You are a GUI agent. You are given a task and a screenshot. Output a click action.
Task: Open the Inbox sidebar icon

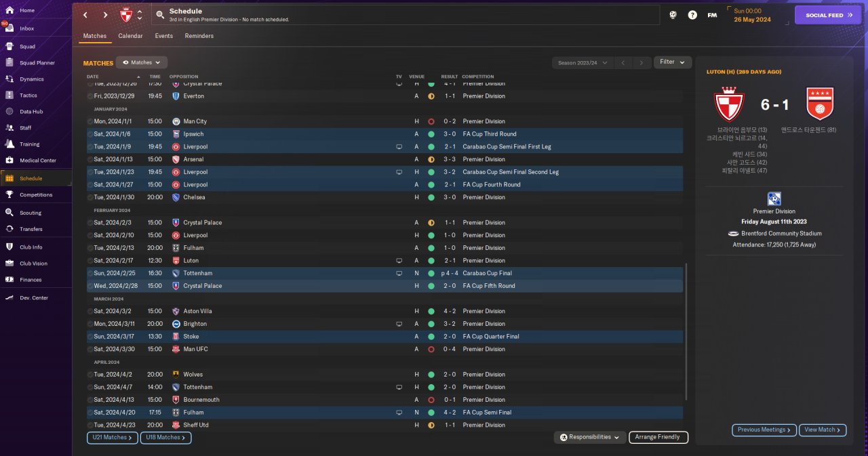point(9,28)
